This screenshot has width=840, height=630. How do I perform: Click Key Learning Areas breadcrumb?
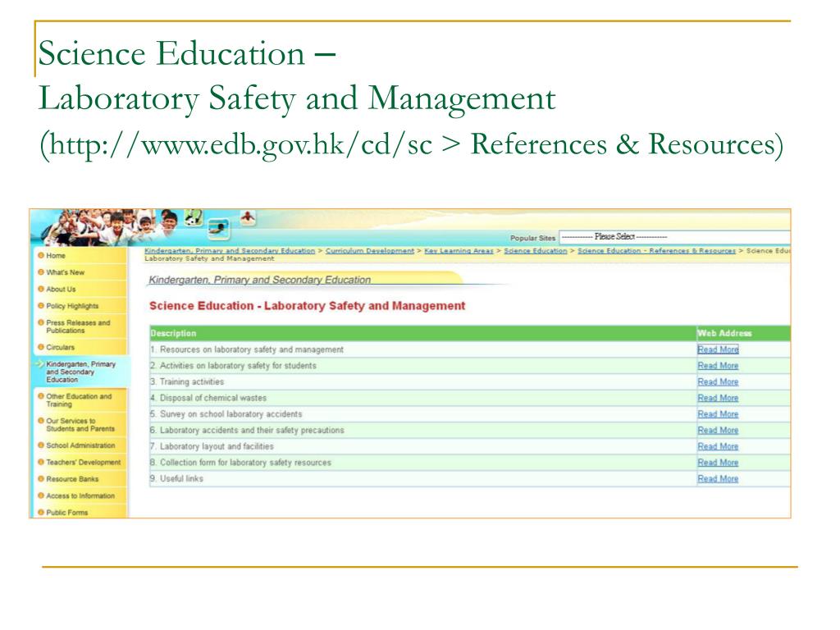(x=459, y=251)
